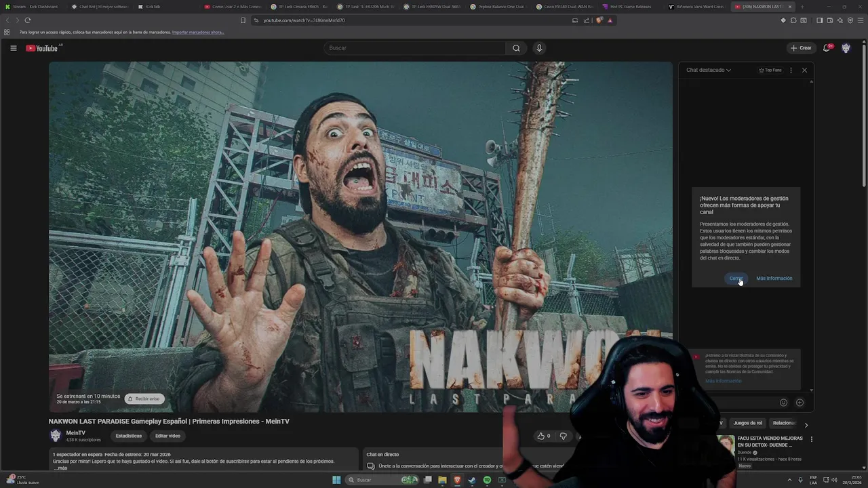
Task: Open Brave browser from taskbar
Action: pos(457,480)
